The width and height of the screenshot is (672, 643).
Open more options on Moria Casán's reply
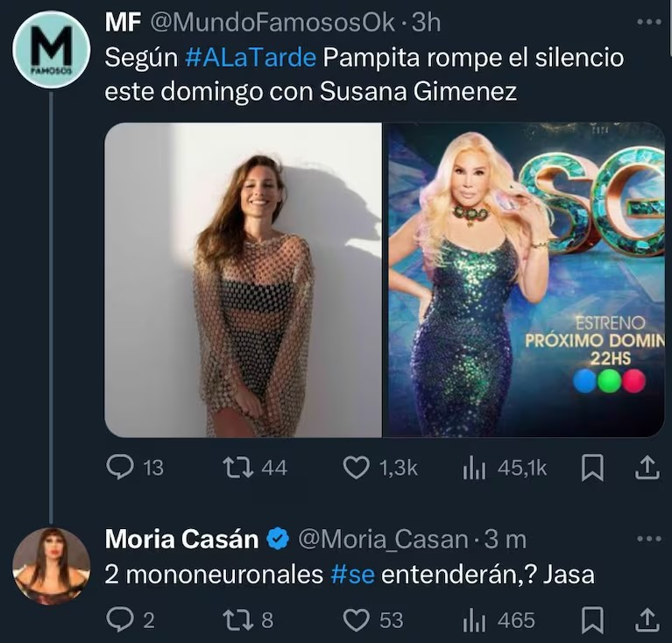(649, 539)
